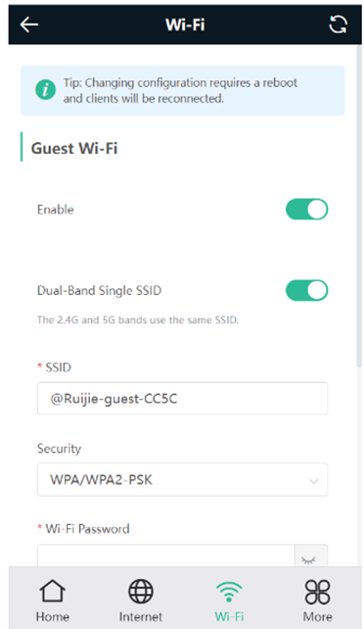Click the SSID field with @Ruijie-guest-CC5C
The height and width of the screenshot is (629, 364).
click(x=183, y=399)
